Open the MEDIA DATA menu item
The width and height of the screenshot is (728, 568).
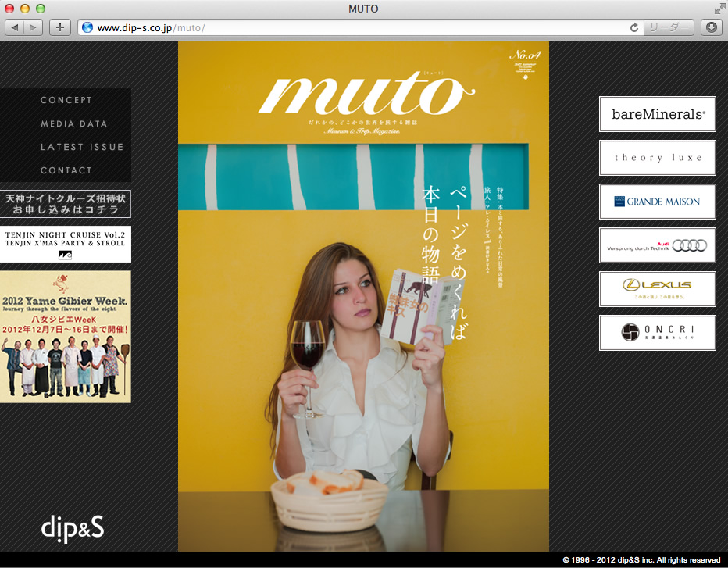(74, 123)
